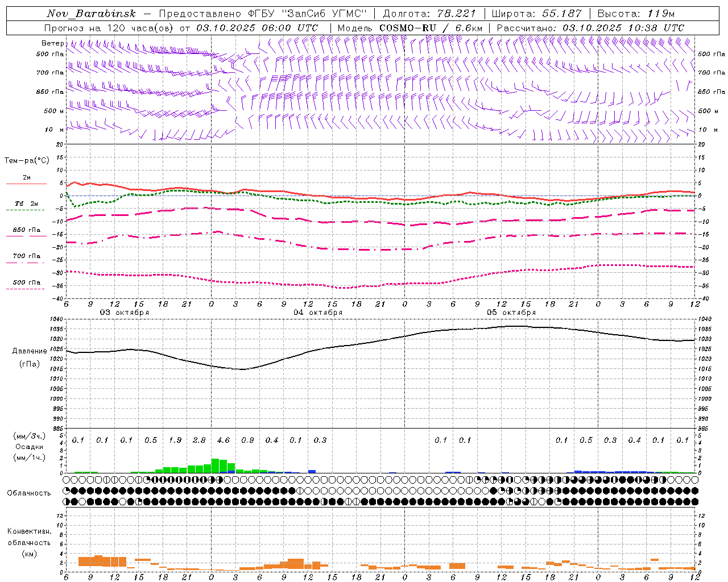
Task: Select 'Прогноз на 120 часа(ов)' forecast period text
Action: [x=109, y=28]
